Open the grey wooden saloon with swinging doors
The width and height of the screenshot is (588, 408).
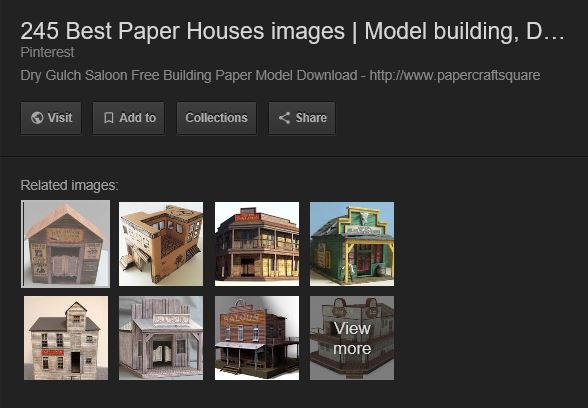coord(161,338)
